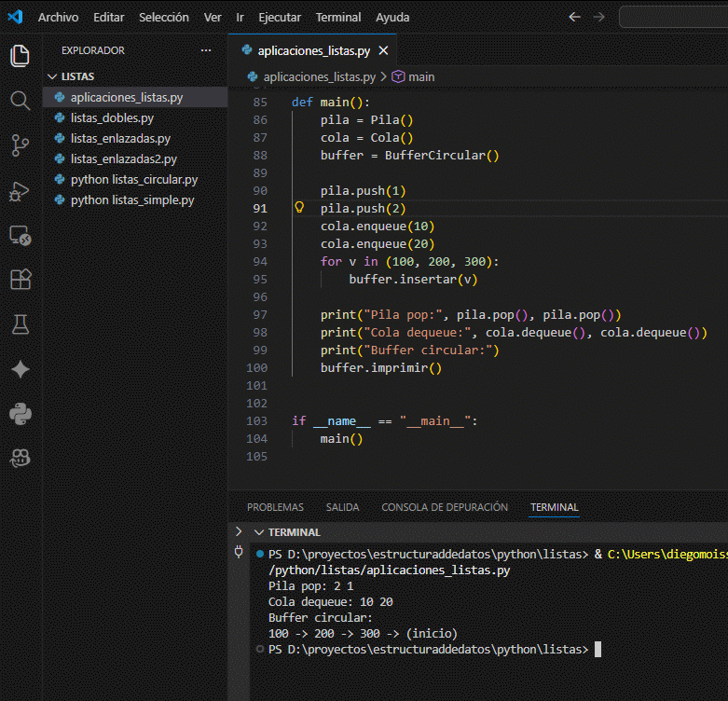This screenshot has height=701, width=728.
Task: Switch to the PROBLEMAS panel tab
Action: 275,507
